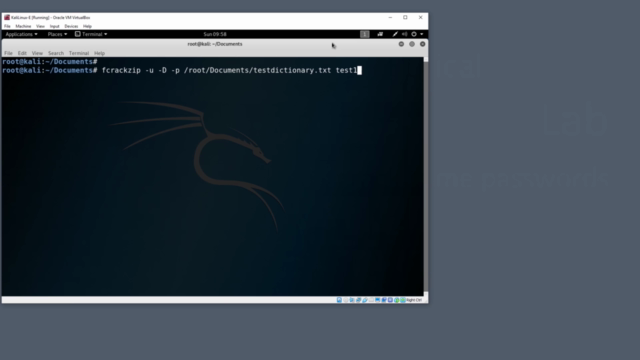The width and height of the screenshot is (640, 360).
Task: Minimize the VirtualBox window
Action: [390, 18]
